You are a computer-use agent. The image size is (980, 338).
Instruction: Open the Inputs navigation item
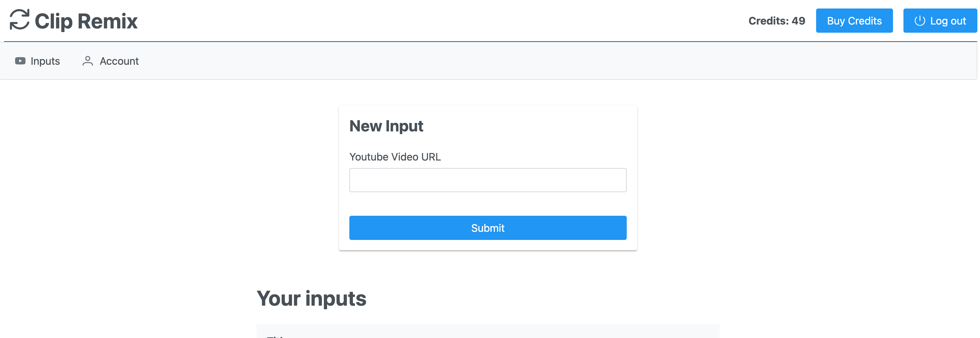(x=45, y=61)
